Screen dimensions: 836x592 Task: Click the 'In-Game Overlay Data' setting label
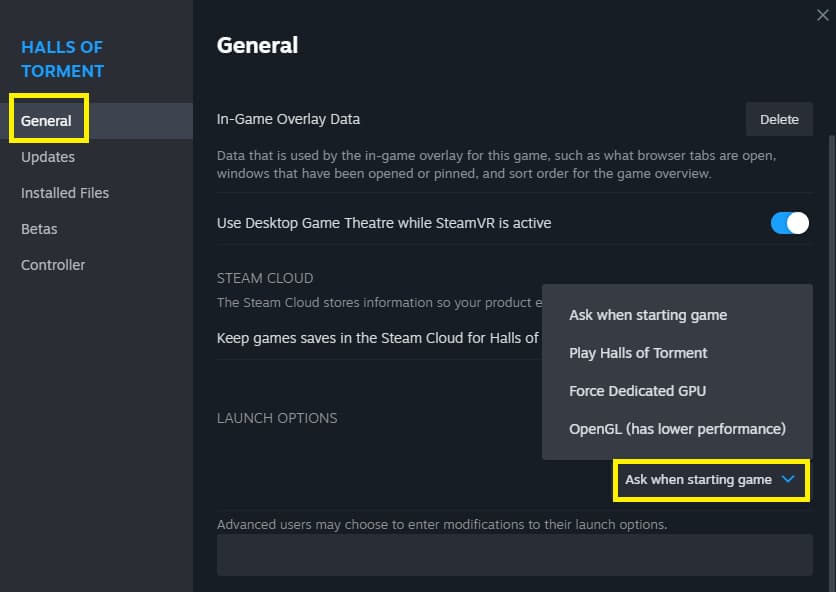tap(288, 119)
